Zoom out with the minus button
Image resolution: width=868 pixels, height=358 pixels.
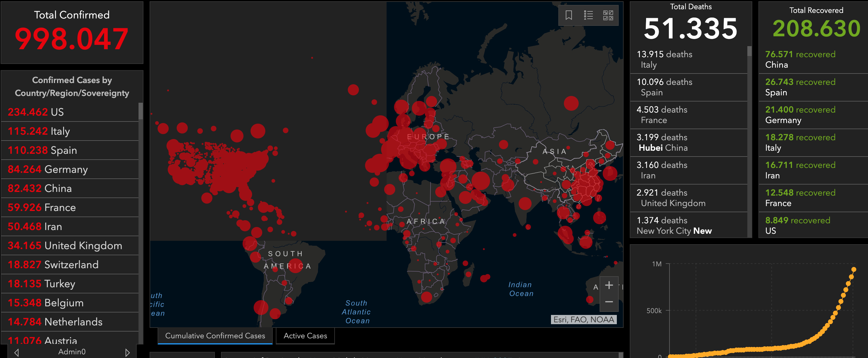click(x=609, y=302)
